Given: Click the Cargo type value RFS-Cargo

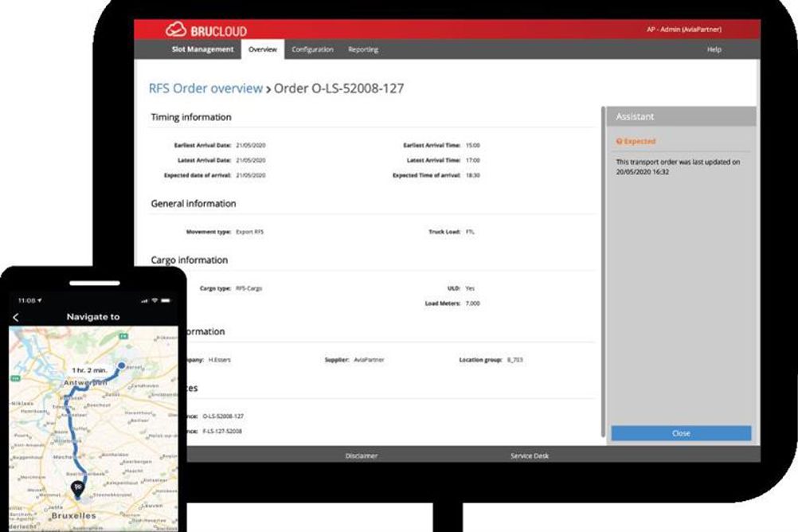Looking at the screenshot, I should point(248,288).
